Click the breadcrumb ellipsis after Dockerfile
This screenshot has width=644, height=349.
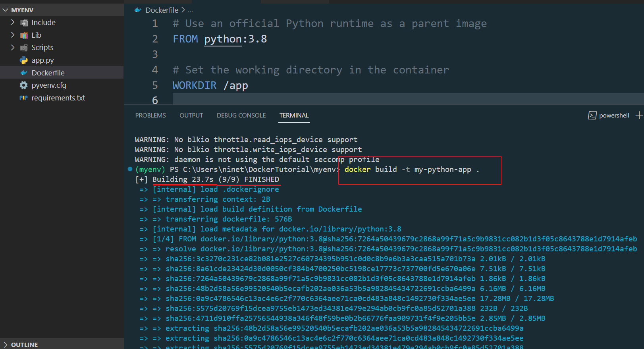191,10
